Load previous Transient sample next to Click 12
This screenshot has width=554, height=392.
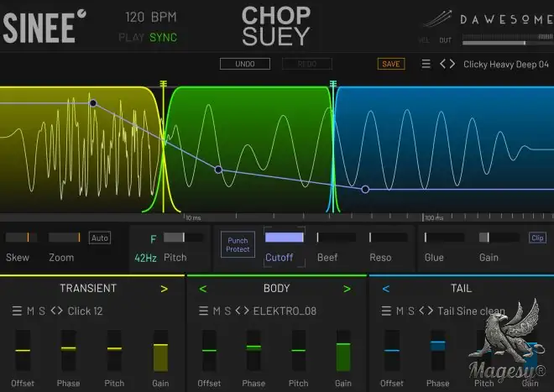tap(54, 311)
